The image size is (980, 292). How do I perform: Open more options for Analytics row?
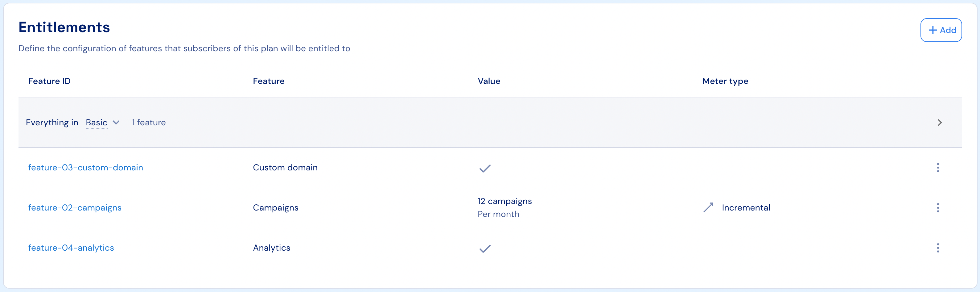pos(937,248)
